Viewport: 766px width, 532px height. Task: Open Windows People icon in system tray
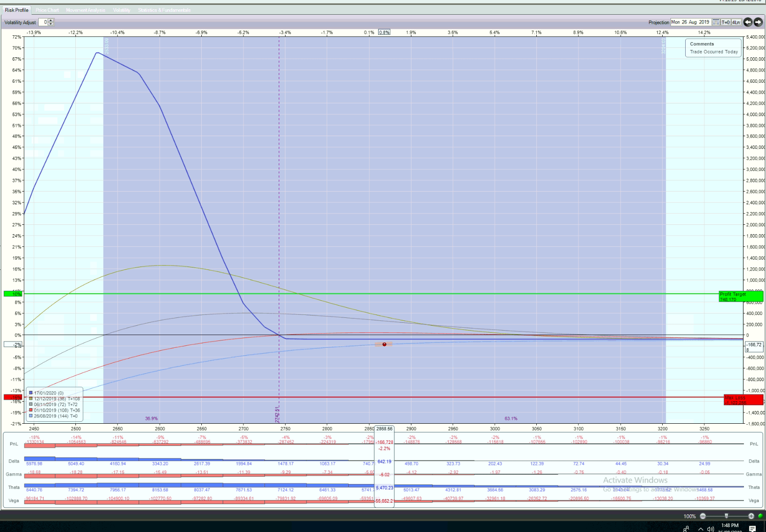pyautogui.click(x=686, y=529)
